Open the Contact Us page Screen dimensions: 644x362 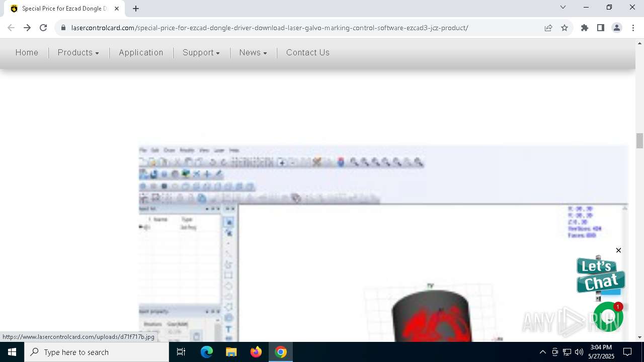click(308, 52)
